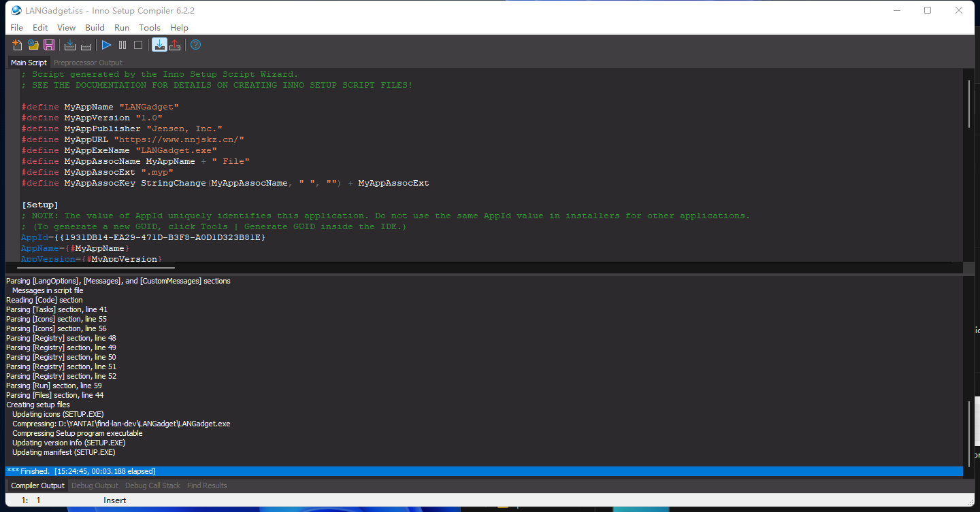Save the script using the floppy icon

pos(49,45)
